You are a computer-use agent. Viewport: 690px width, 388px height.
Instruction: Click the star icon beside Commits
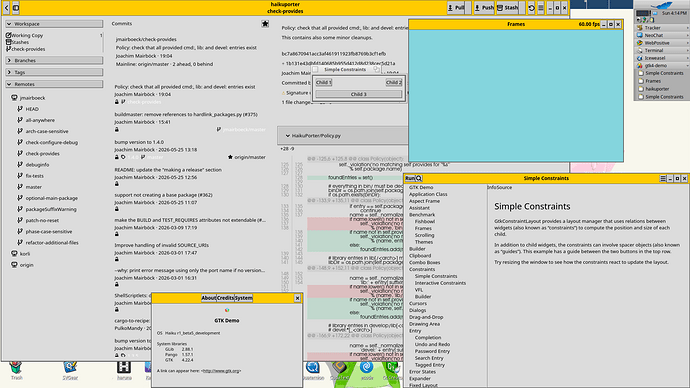pyautogui.click(x=265, y=24)
